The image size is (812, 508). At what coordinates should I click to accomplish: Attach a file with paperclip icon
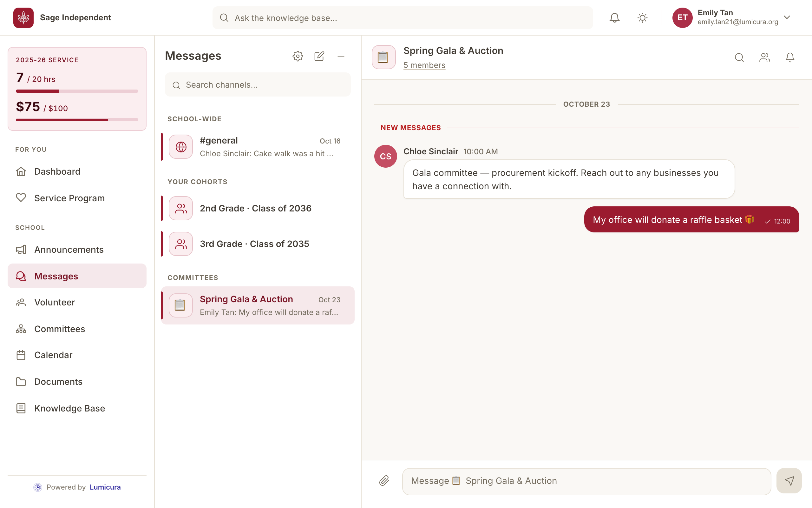(384, 481)
